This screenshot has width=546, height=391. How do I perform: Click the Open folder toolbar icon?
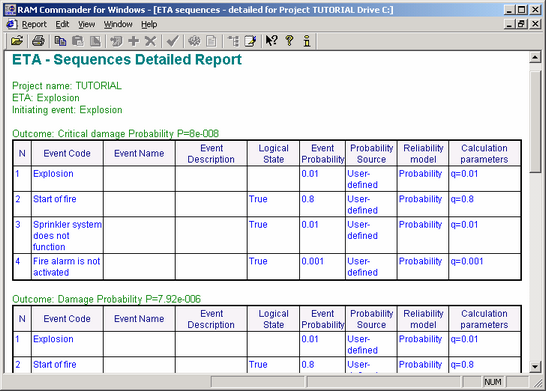(x=17, y=41)
